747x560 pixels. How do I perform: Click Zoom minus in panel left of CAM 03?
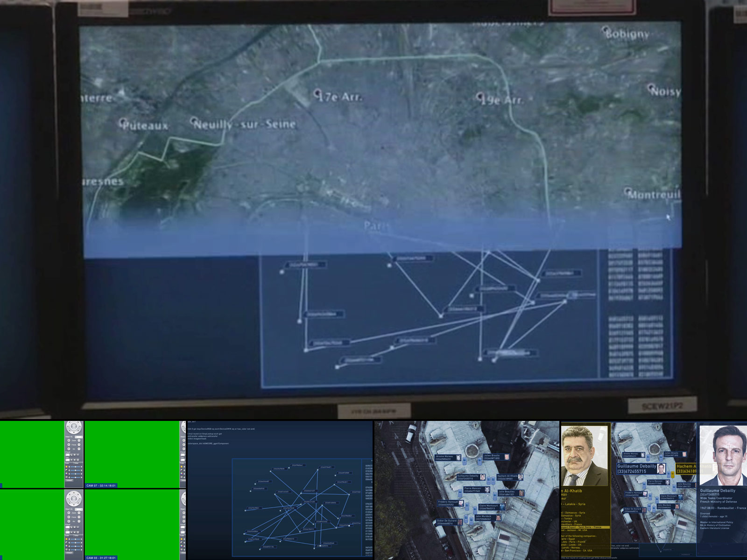point(79,513)
